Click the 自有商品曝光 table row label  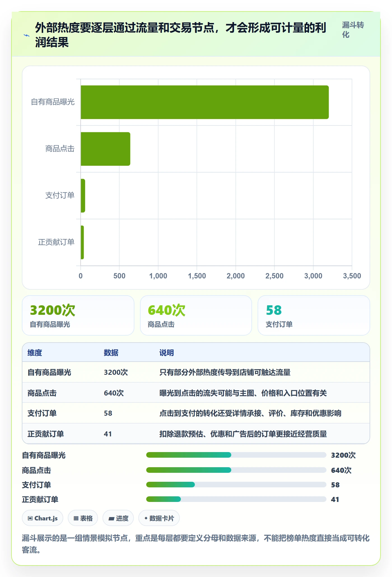pyautogui.click(x=49, y=372)
